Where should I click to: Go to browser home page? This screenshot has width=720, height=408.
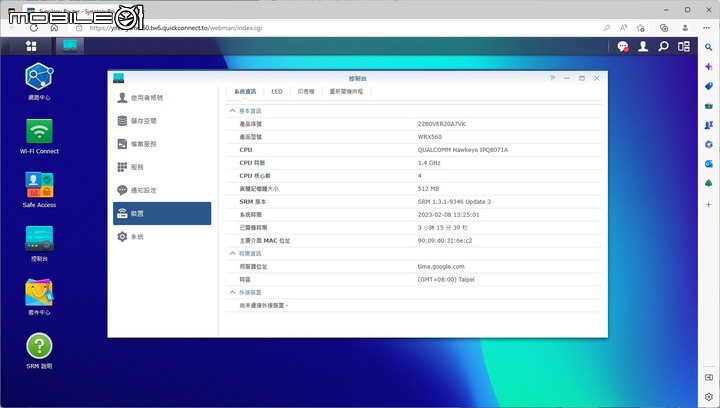pos(54,28)
